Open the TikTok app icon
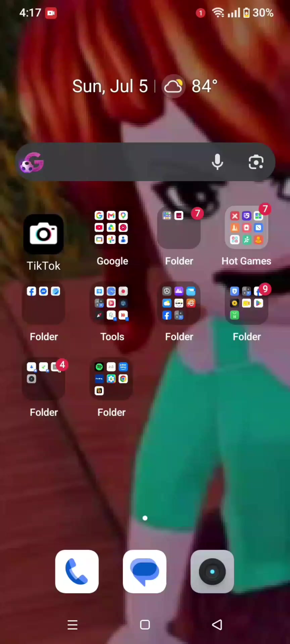 coord(44,234)
